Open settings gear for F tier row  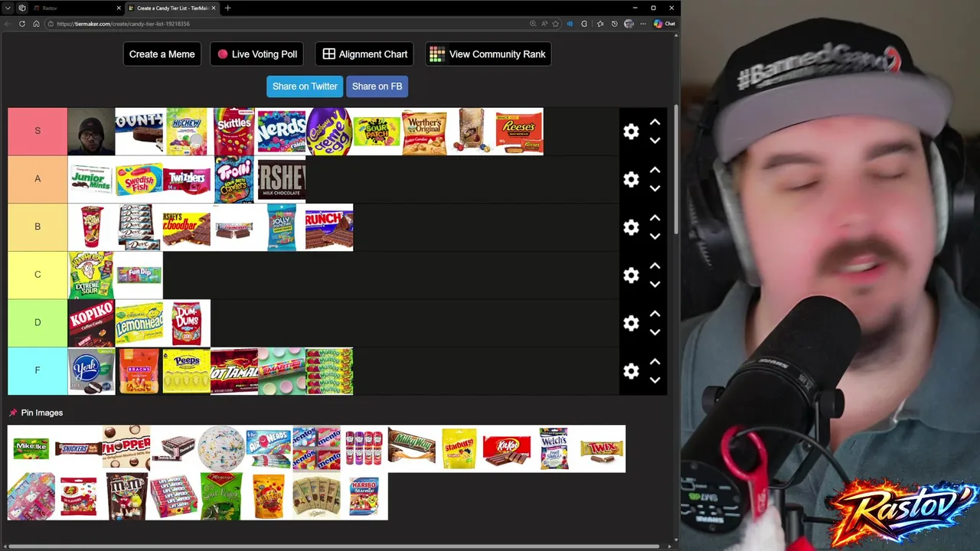click(x=631, y=371)
